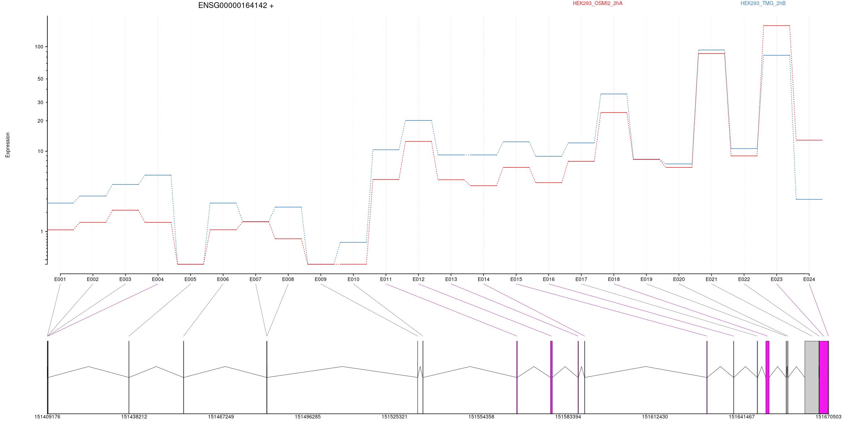Click the exon label E011
The height and width of the screenshot is (434, 868).
pyautogui.click(x=386, y=279)
